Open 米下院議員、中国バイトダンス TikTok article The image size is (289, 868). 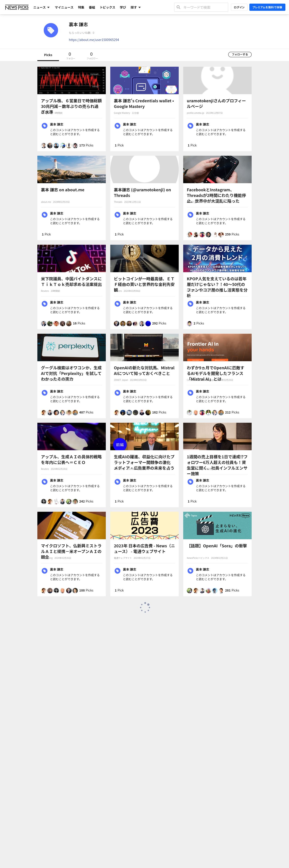(71, 281)
